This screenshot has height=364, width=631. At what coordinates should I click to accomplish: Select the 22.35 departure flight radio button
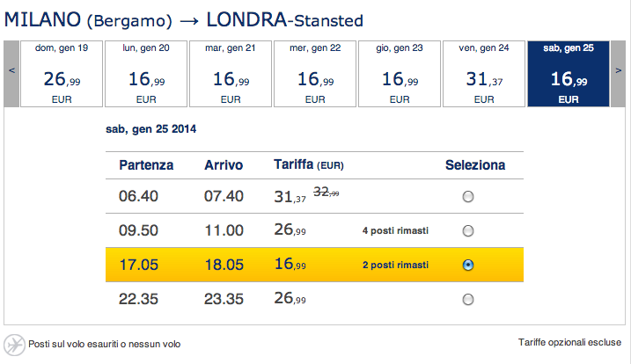tap(468, 300)
